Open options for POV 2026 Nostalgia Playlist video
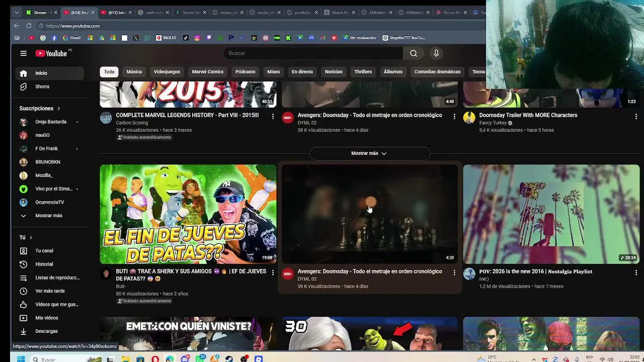Viewport: 644px width, 362px height. click(636, 273)
